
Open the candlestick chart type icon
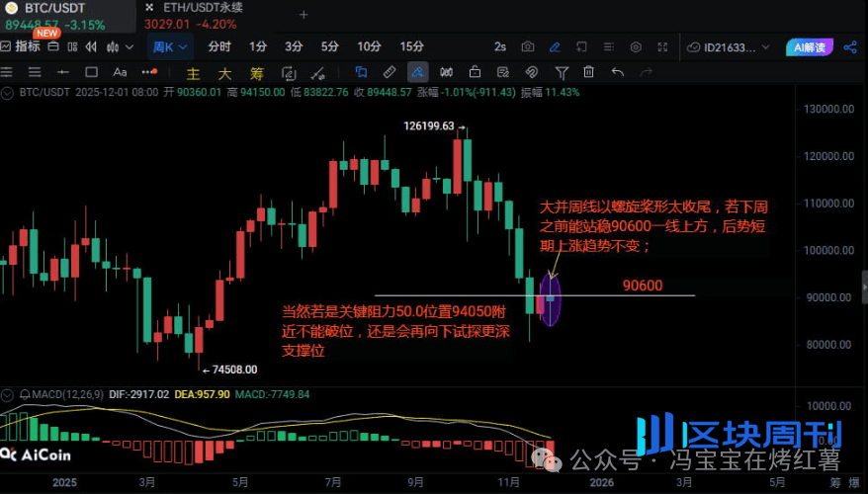(113, 47)
